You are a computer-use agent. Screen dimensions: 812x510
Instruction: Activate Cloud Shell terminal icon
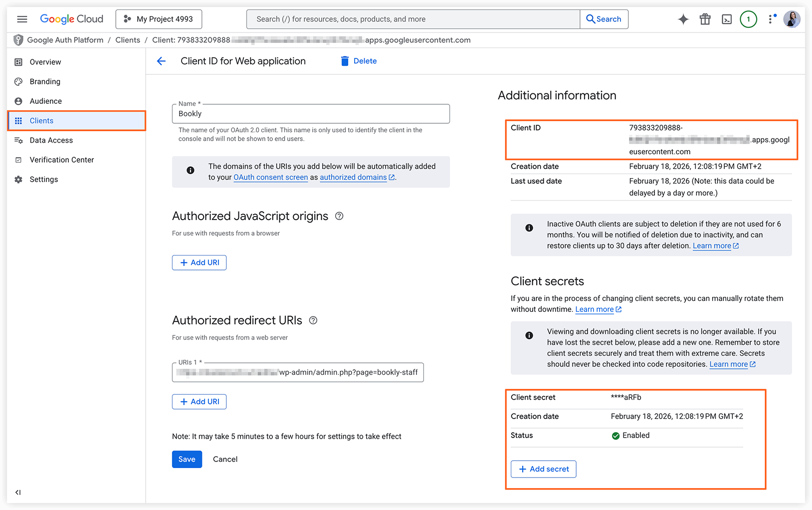point(727,19)
